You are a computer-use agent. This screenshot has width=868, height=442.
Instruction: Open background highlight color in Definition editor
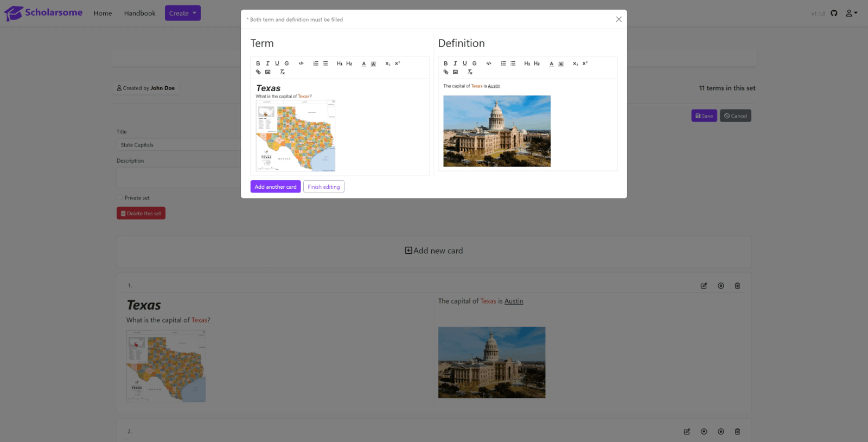[x=561, y=63]
